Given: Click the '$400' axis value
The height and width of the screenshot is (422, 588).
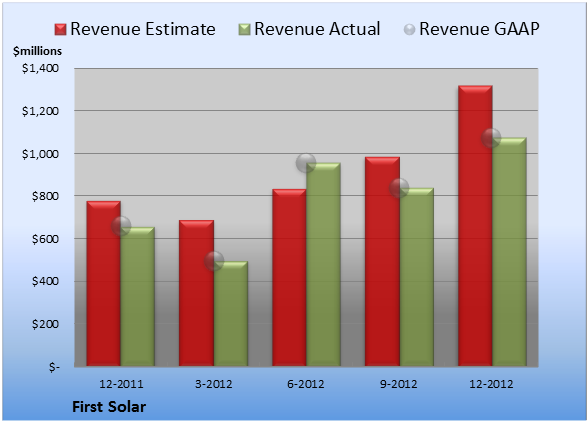Looking at the screenshot, I should [x=45, y=281].
